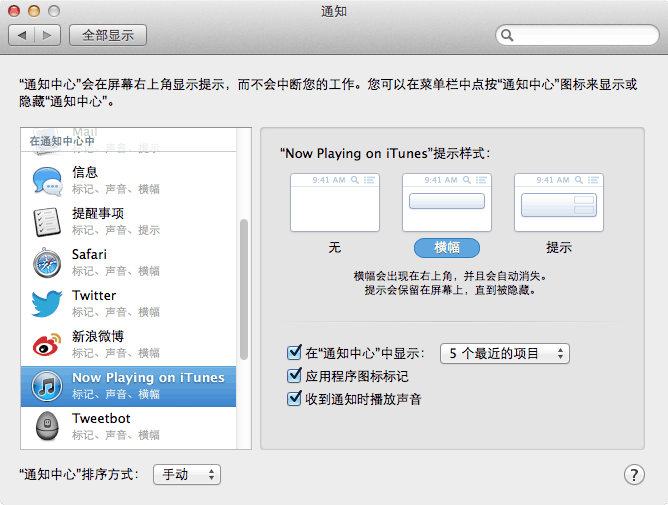The image size is (668, 505).
Task: Click the iTunes music note icon
Action: pyautogui.click(x=47, y=386)
